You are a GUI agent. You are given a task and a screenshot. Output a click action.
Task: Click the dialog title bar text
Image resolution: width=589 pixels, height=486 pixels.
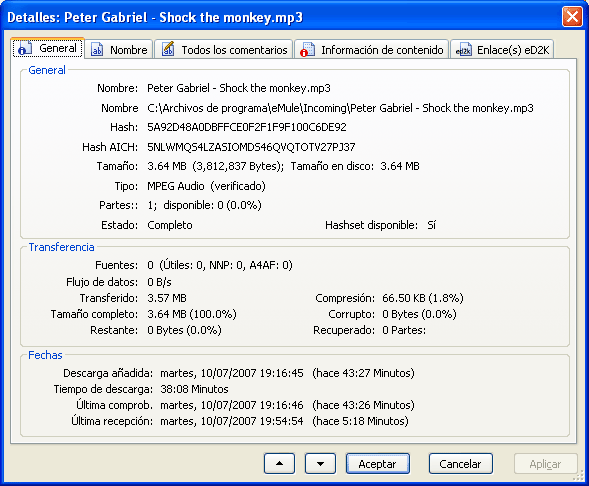(155, 17)
